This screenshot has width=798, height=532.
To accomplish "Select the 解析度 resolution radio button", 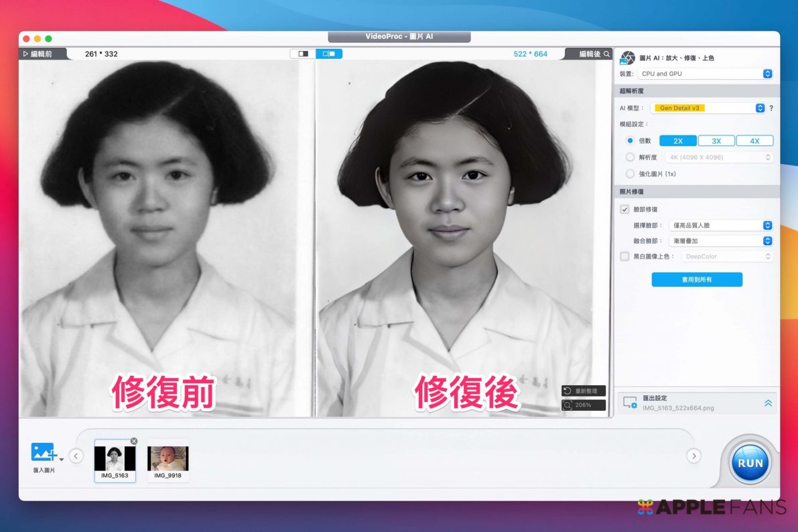I will pos(630,157).
